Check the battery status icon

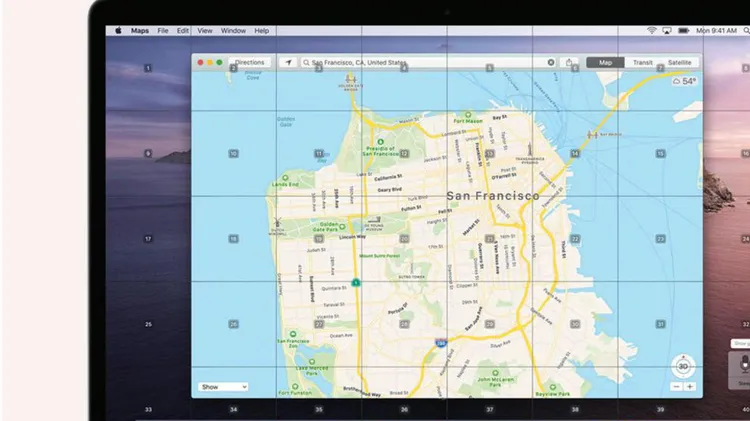click(684, 31)
